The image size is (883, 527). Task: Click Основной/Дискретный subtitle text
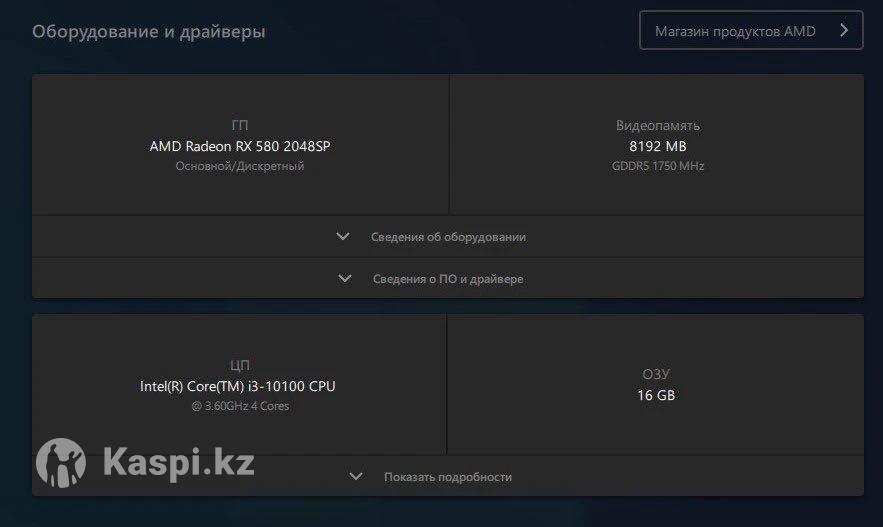tap(240, 166)
